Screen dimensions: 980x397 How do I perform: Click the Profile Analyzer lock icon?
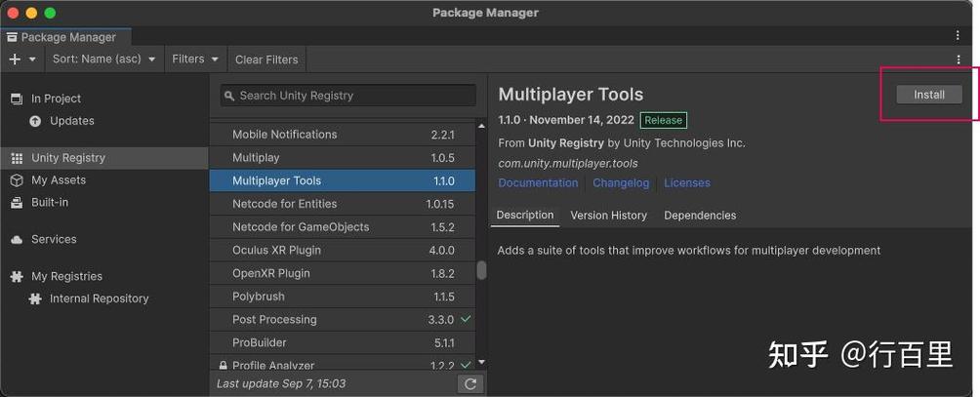click(x=224, y=365)
